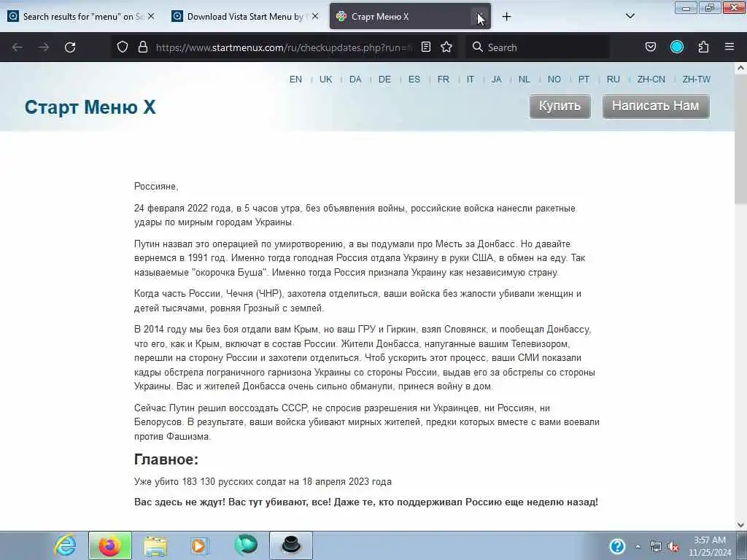
Task: Open black hat app in taskbar
Action: click(290, 545)
